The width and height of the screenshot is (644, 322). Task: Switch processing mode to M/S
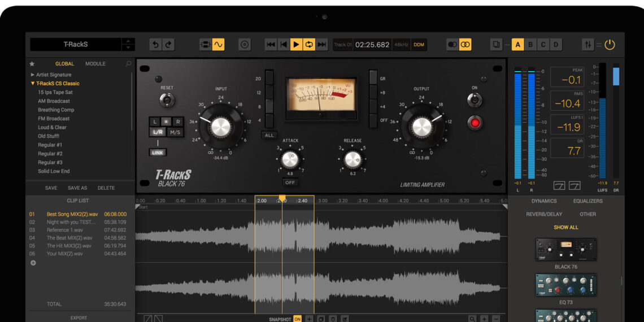click(176, 132)
